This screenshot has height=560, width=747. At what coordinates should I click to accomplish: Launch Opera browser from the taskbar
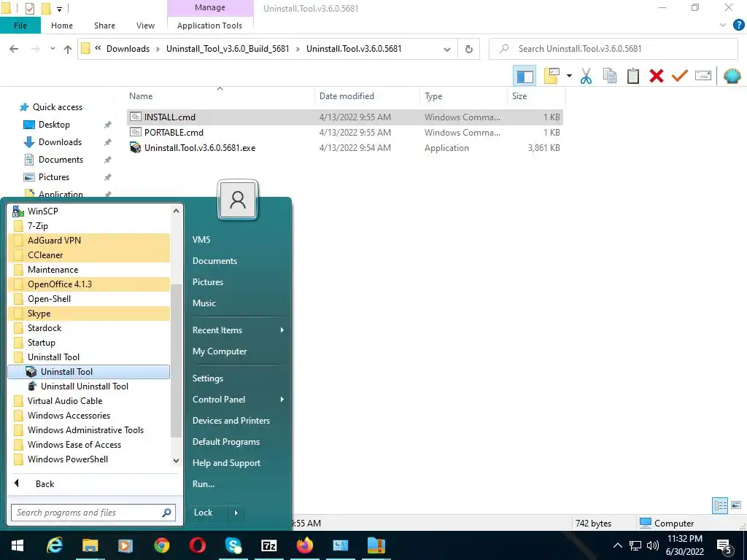point(197,545)
